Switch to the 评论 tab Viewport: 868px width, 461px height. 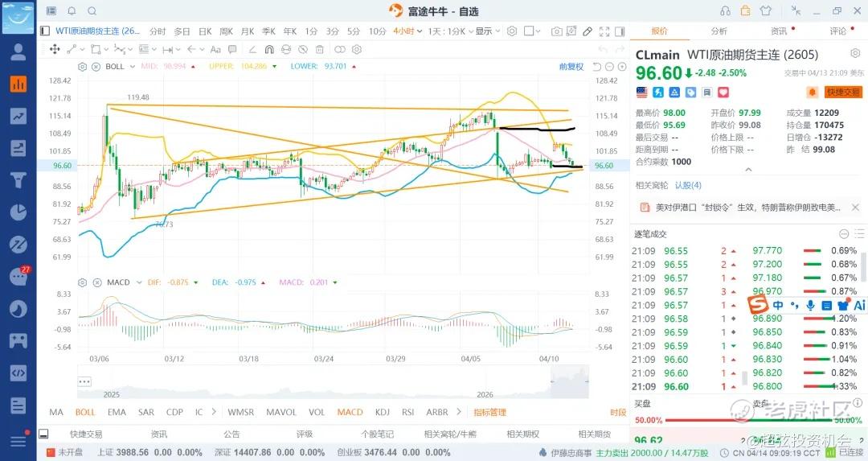(x=838, y=31)
